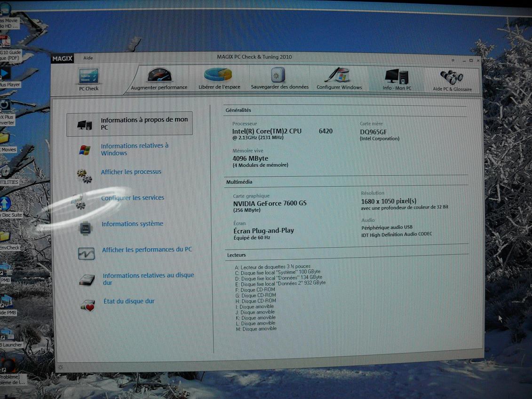Open Afficher les processus link

pos(131,172)
